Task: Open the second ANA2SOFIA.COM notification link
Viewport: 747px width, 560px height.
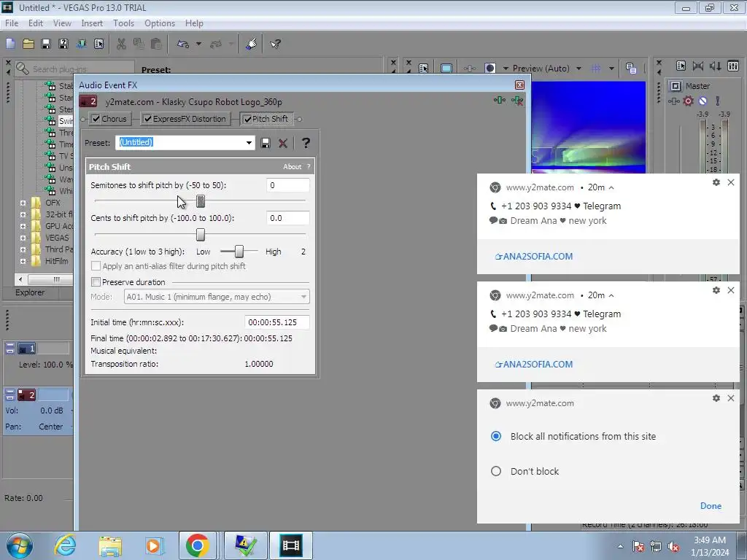Action: pyautogui.click(x=534, y=365)
